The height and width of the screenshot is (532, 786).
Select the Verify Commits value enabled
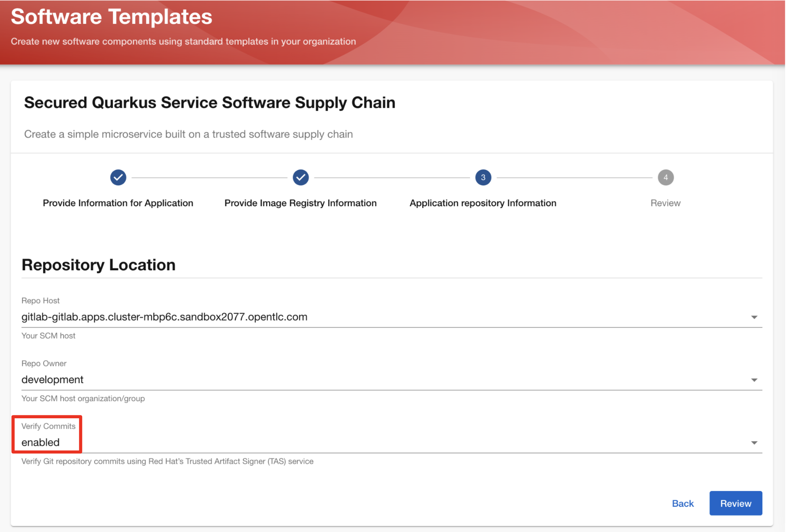tap(41, 442)
